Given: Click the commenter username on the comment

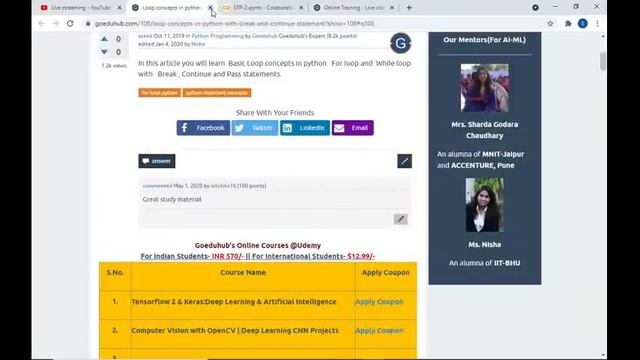Looking at the screenshot, I should click(223, 186).
